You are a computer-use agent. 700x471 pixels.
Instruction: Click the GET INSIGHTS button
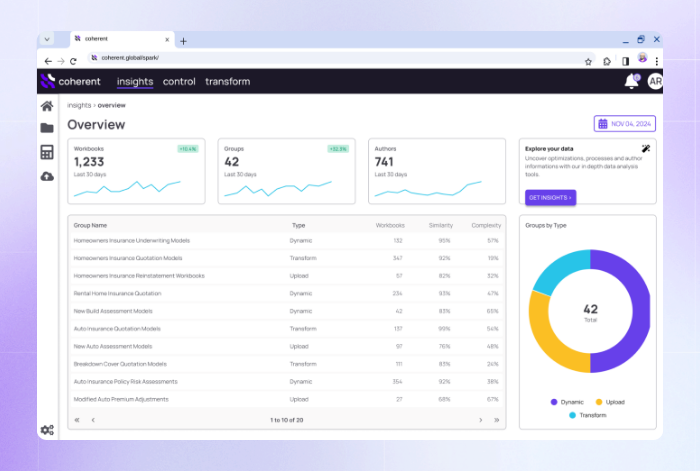pos(550,198)
